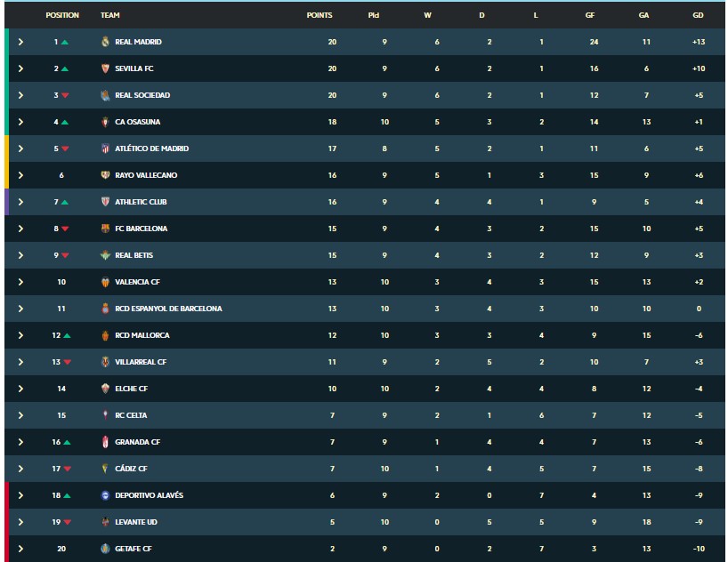The image size is (728, 562).
Task: Click the Sevilla FC crest icon
Action: (x=105, y=68)
